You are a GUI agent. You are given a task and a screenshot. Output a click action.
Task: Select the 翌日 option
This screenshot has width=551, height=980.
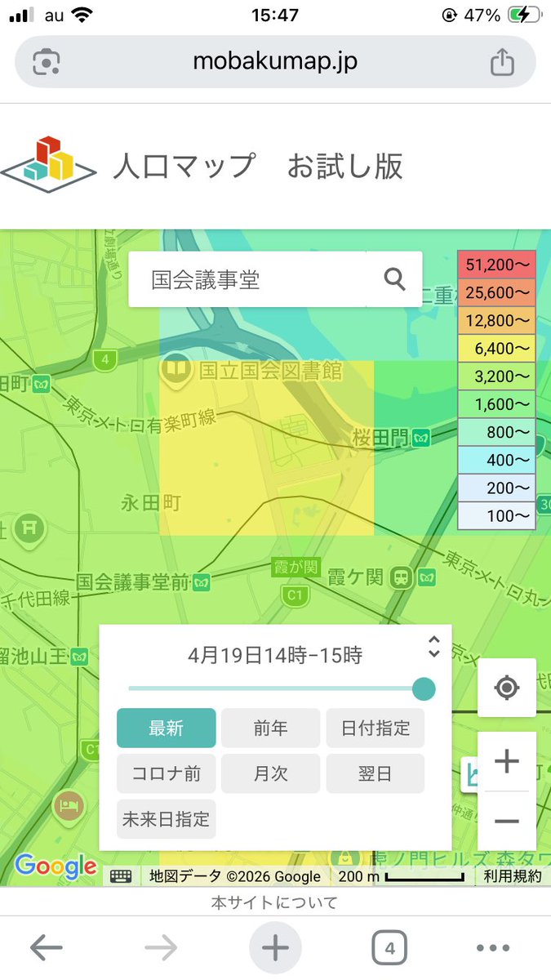[x=375, y=773]
